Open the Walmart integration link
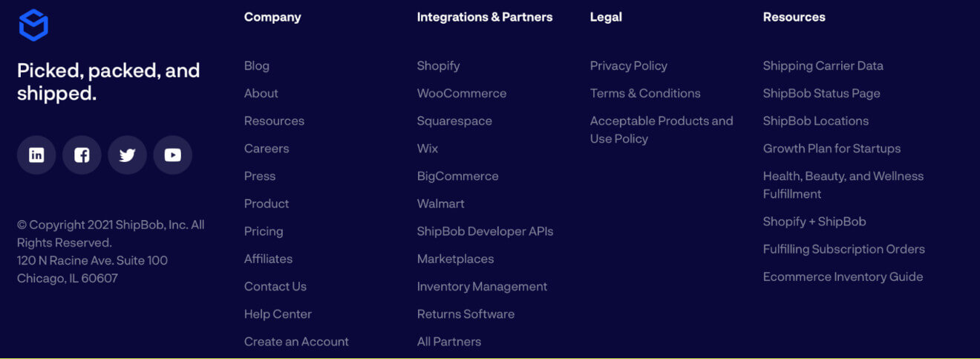980x359 pixels. point(441,203)
